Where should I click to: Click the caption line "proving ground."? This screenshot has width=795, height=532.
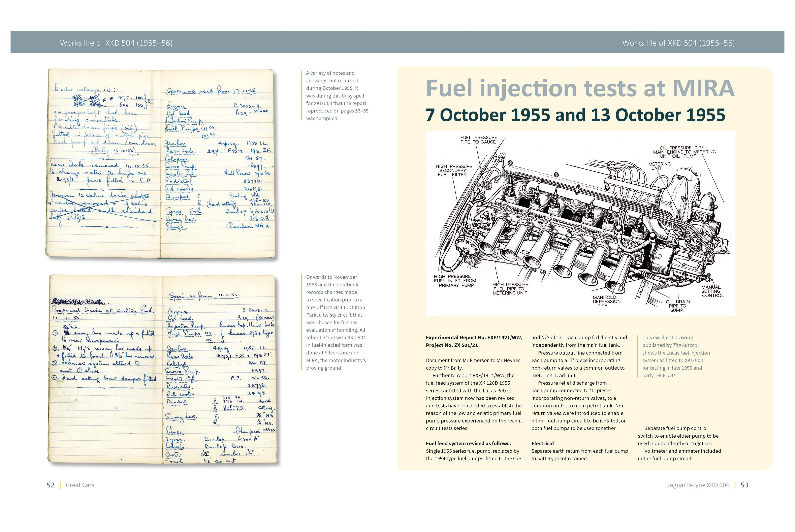[x=324, y=368]
